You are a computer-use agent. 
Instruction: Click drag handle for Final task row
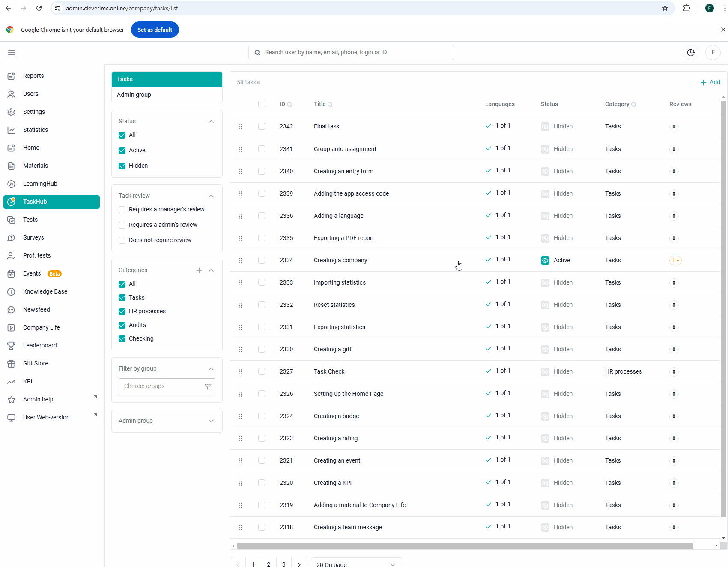click(240, 127)
